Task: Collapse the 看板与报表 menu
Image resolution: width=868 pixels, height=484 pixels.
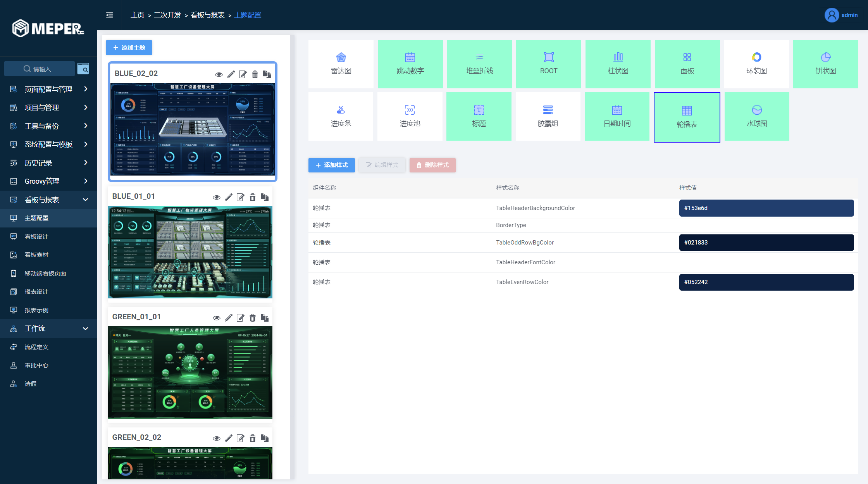Action: point(48,200)
